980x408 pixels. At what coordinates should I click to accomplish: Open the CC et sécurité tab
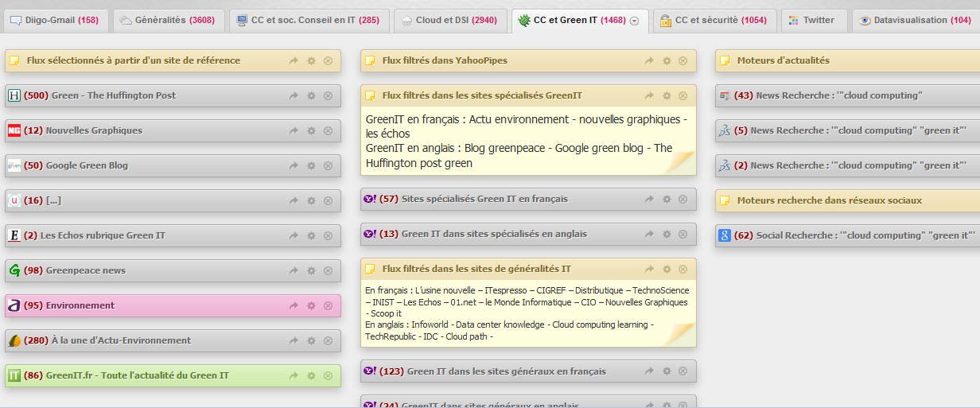pyautogui.click(x=715, y=20)
